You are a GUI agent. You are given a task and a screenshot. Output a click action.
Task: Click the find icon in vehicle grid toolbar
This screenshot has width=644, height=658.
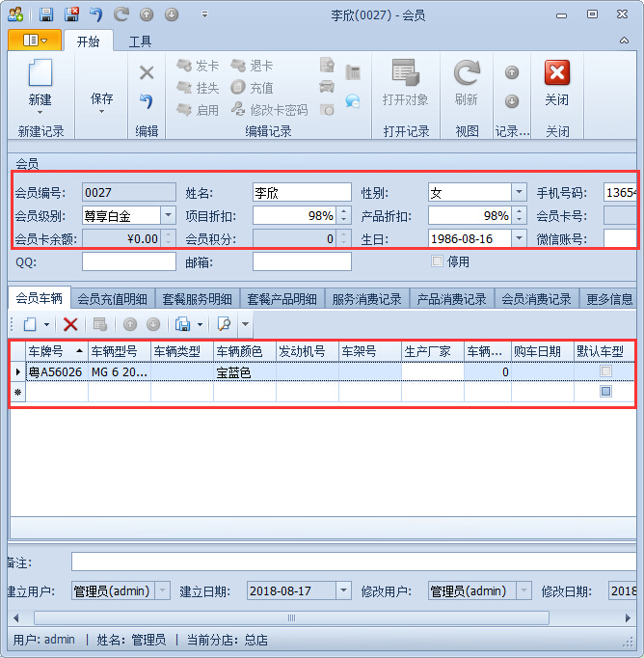(x=224, y=325)
